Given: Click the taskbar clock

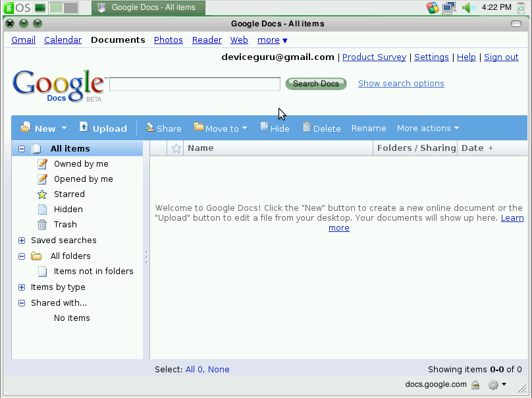Looking at the screenshot, I should coord(496,7).
